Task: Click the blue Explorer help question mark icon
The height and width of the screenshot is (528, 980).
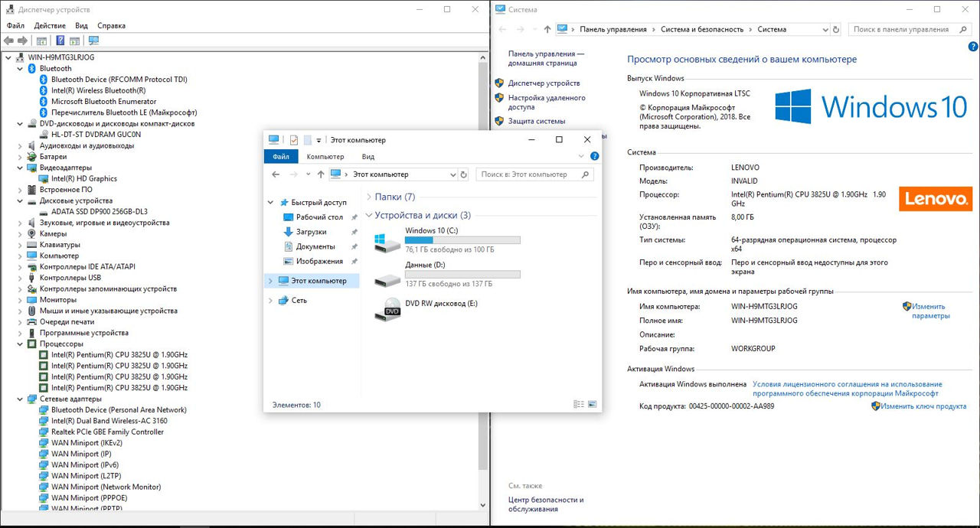Action: (594, 157)
